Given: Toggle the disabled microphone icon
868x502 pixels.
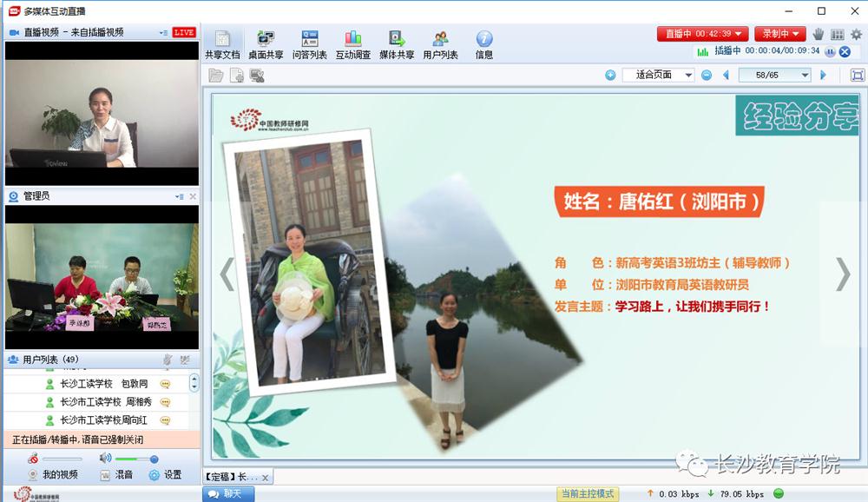Looking at the screenshot, I should coord(33,459).
